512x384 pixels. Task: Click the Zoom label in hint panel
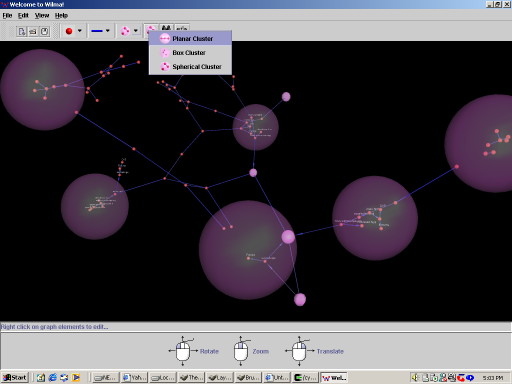point(261,351)
